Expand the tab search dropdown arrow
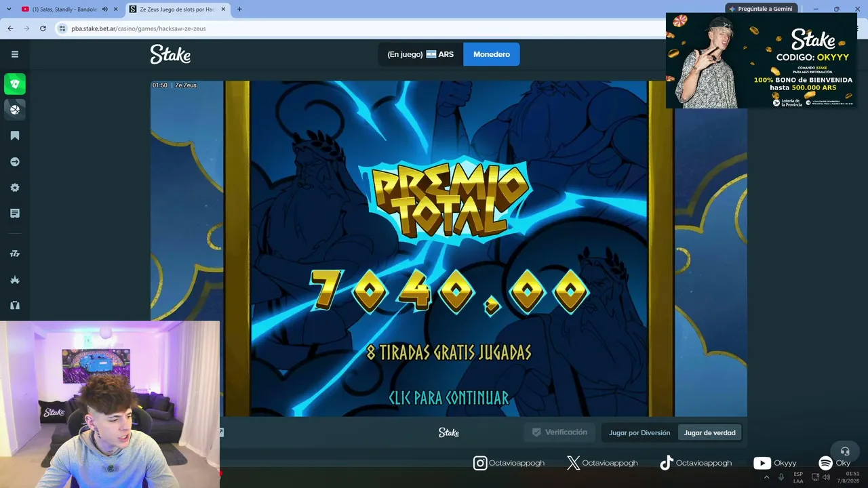Screen dimensions: 868x488 click(9, 9)
